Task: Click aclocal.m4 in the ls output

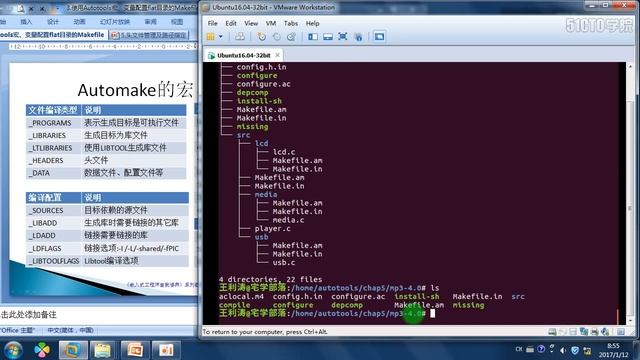Action: pos(241,296)
